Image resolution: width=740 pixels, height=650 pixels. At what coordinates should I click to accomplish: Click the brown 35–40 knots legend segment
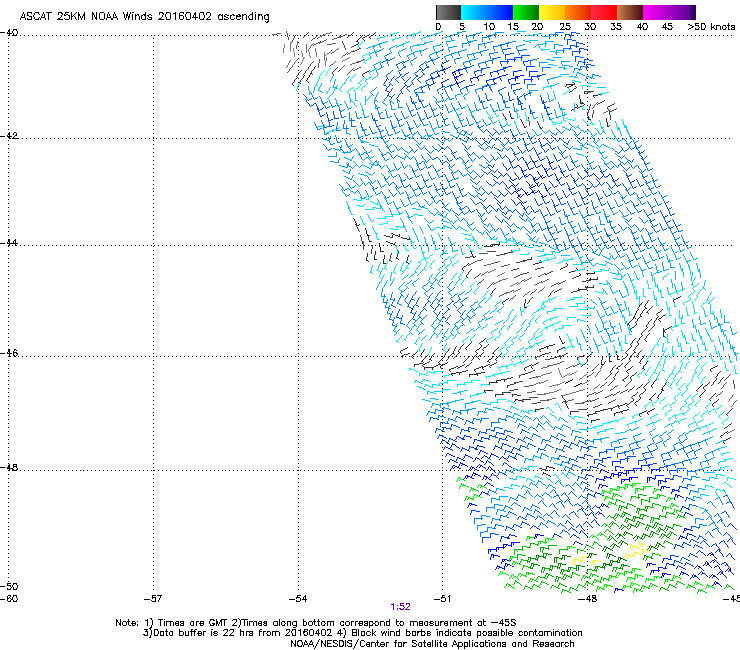pos(630,12)
